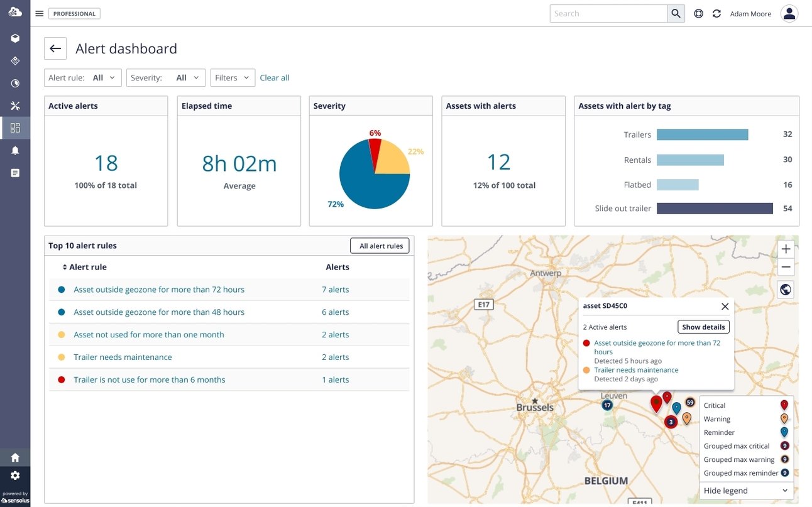Click Show details in asset popup

click(x=703, y=327)
